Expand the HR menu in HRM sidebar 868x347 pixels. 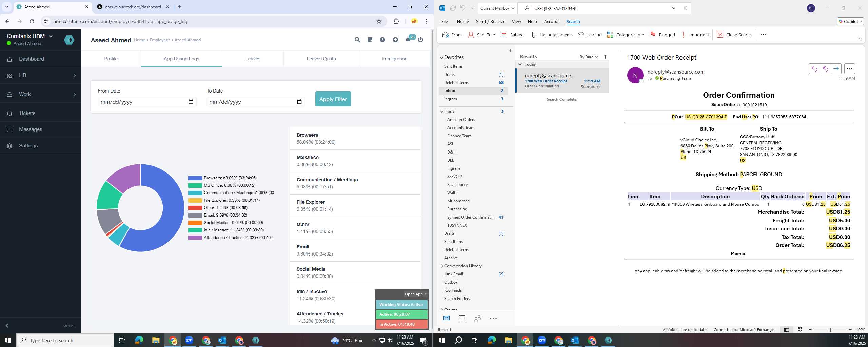click(x=41, y=75)
